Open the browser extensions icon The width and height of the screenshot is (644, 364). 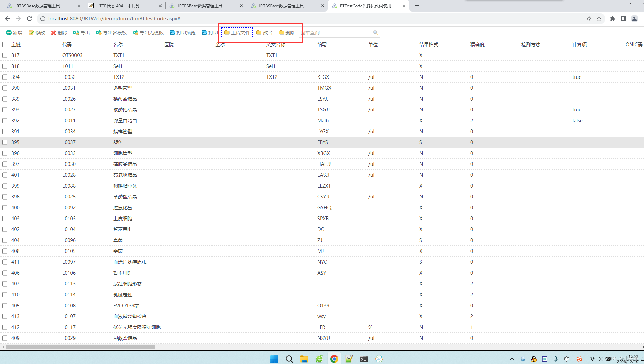612,19
